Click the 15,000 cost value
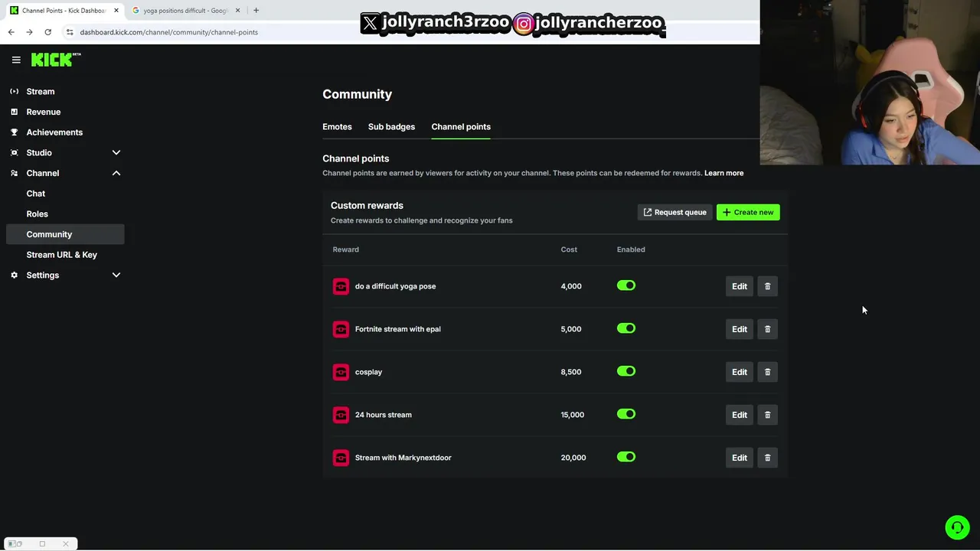Viewport: 980px width, 551px height. tap(573, 415)
